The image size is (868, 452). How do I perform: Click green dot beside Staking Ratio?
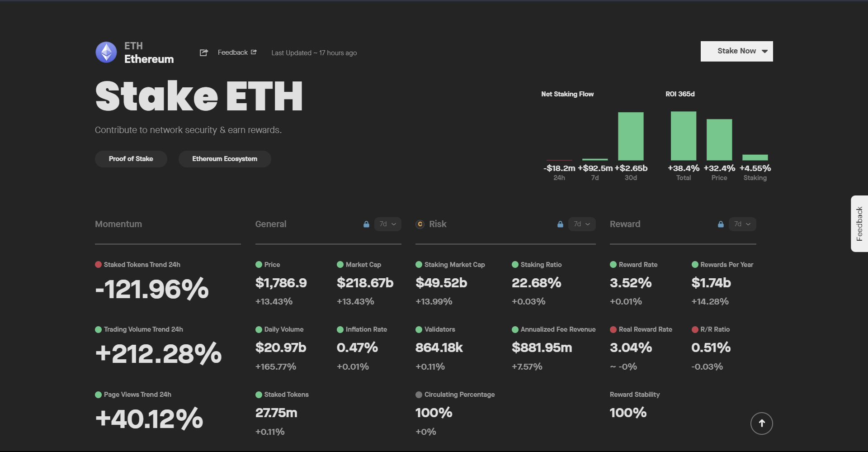[x=515, y=265]
